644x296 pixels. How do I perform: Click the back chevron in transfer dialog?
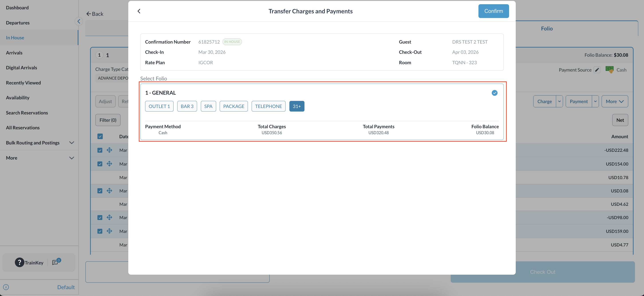[x=139, y=11]
